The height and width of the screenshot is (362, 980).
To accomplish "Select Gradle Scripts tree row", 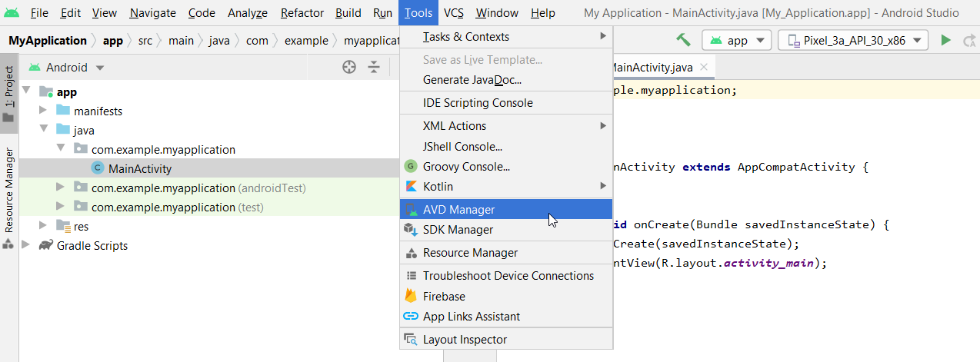I will tap(209, 245).
